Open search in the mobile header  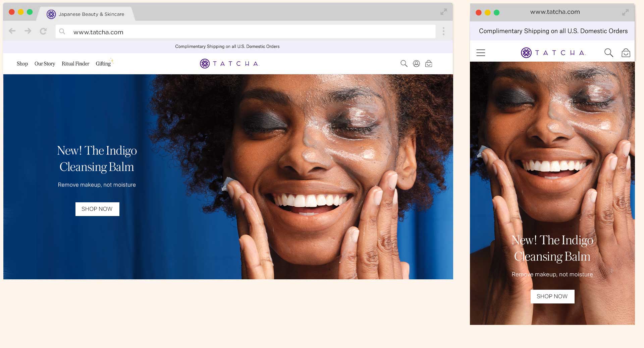[609, 53]
